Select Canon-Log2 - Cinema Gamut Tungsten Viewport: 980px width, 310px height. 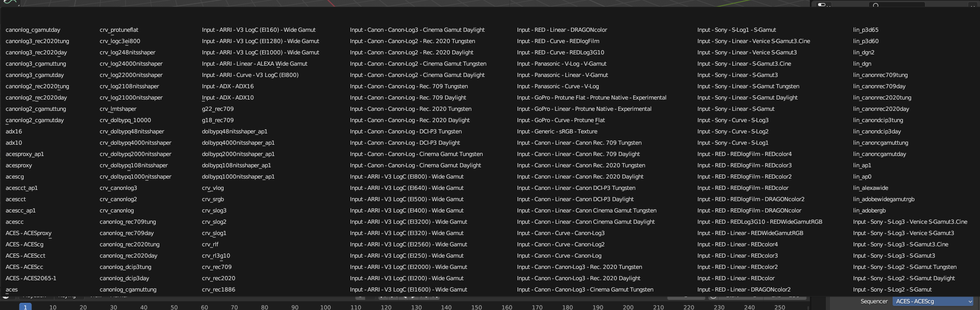point(418,64)
